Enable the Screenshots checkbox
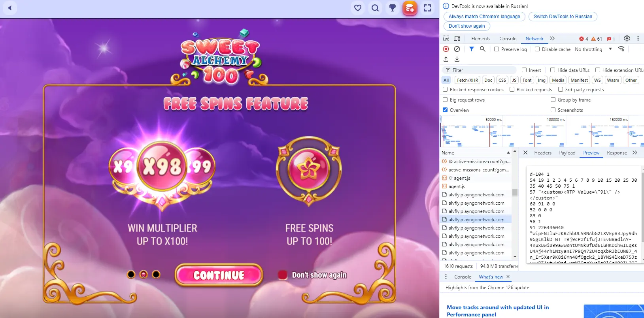The width and height of the screenshot is (644, 318). (553, 110)
